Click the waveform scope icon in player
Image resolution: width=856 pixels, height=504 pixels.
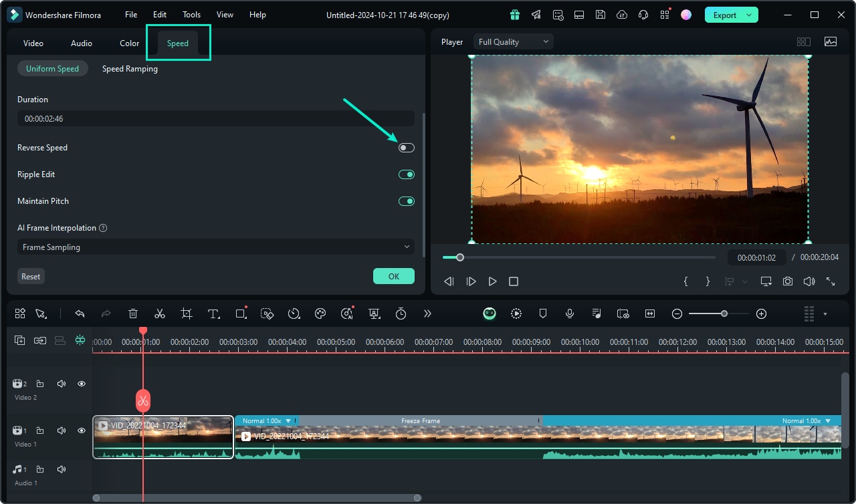point(831,41)
